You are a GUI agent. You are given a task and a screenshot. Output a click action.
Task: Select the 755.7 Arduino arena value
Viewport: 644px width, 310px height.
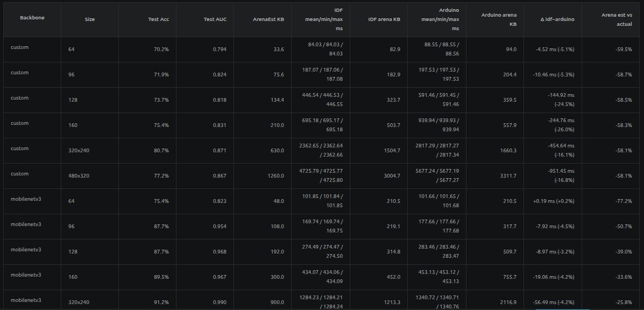tap(509, 277)
